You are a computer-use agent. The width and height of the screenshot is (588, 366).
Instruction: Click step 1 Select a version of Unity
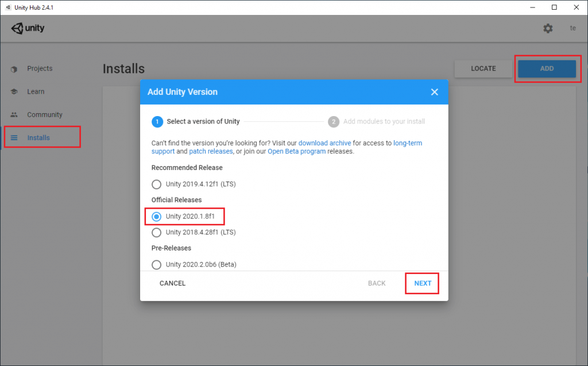(195, 122)
